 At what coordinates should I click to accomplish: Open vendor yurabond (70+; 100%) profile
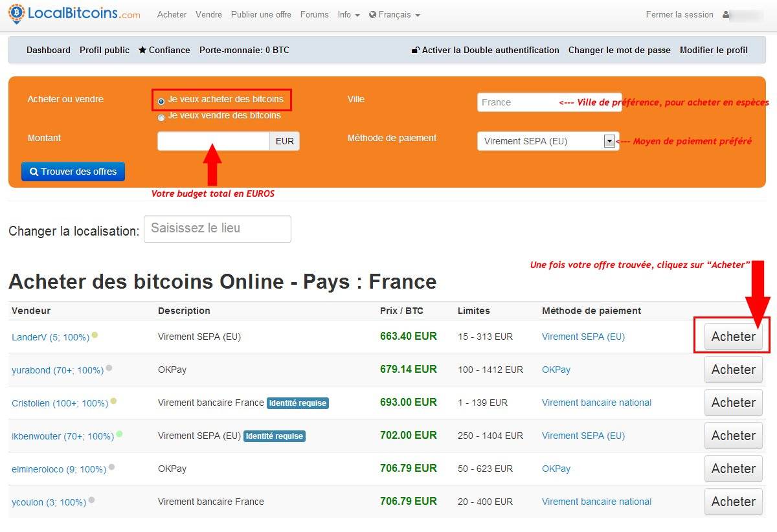pos(58,370)
